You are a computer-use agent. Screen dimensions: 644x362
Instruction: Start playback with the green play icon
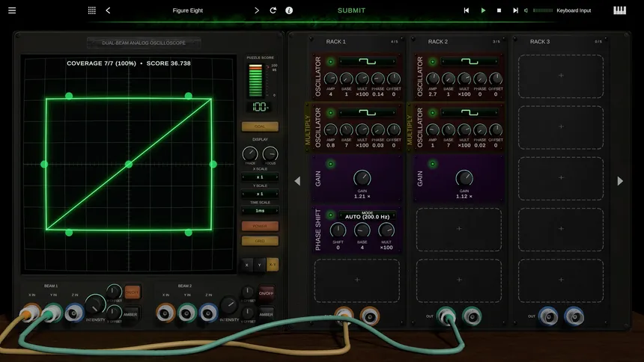pyautogui.click(x=483, y=10)
